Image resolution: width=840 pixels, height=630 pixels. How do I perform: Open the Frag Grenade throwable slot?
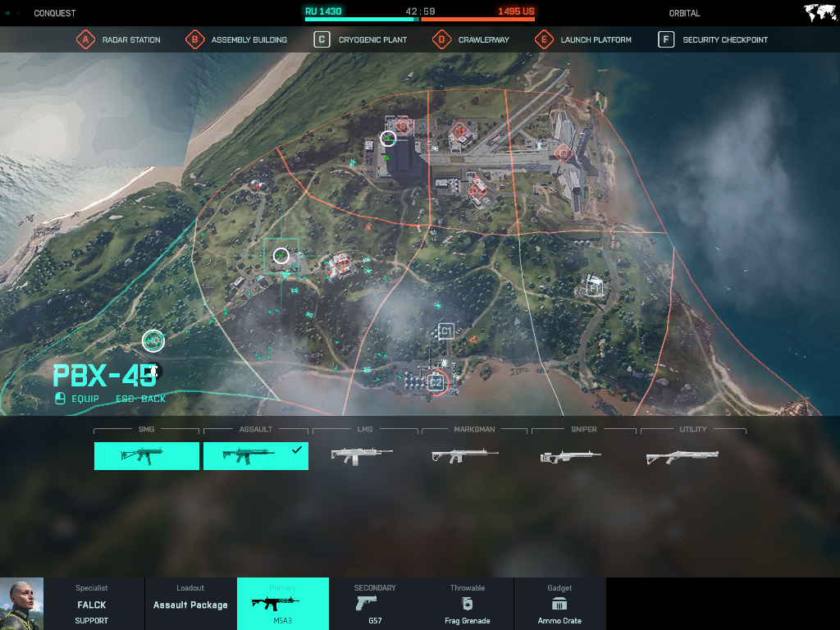click(467, 604)
